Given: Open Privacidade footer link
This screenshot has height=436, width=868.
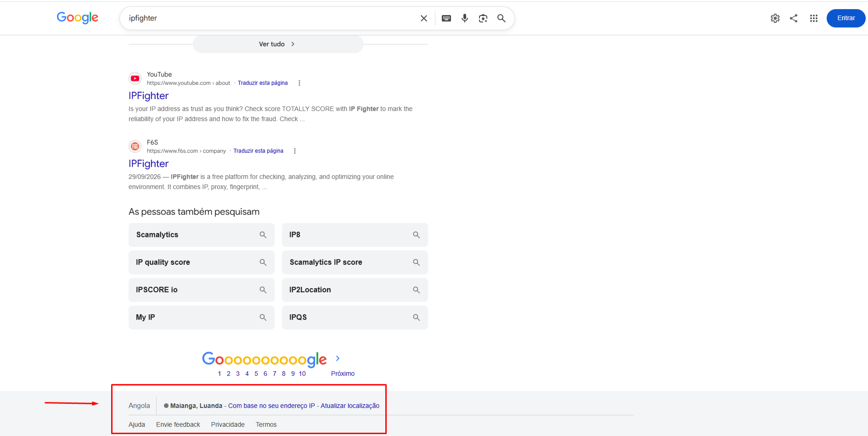Looking at the screenshot, I should 228,425.
